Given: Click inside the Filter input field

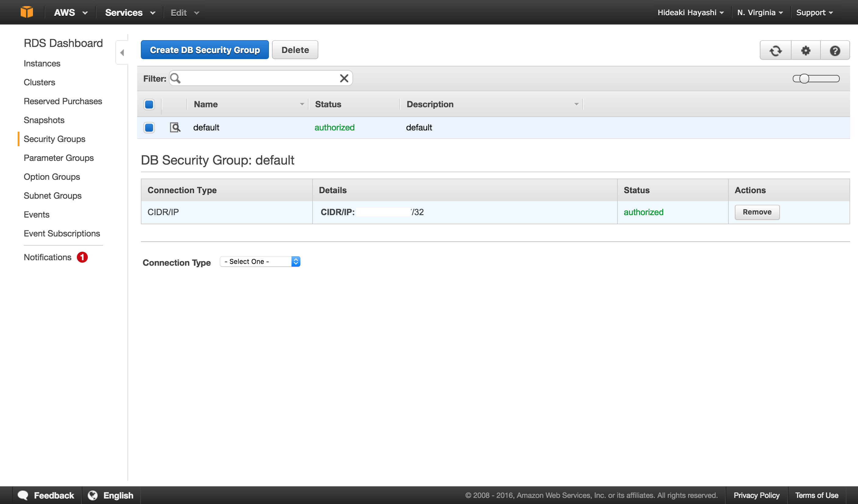Looking at the screenshot, I should click(x=261, y=78).
